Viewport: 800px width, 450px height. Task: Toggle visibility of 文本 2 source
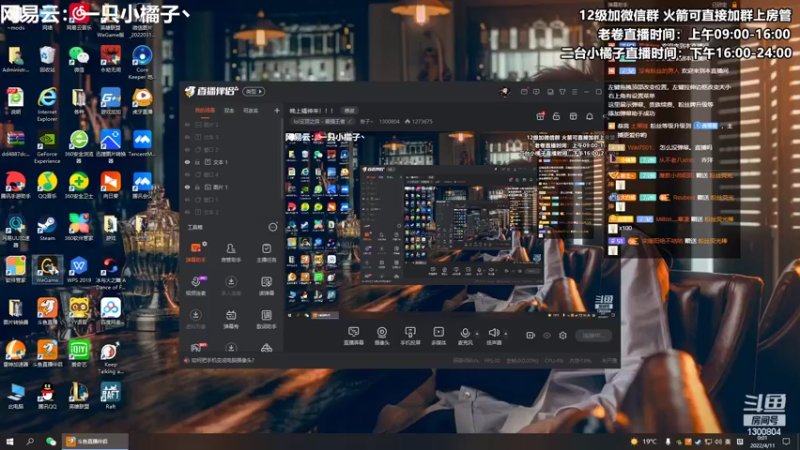tap(187, 212)
